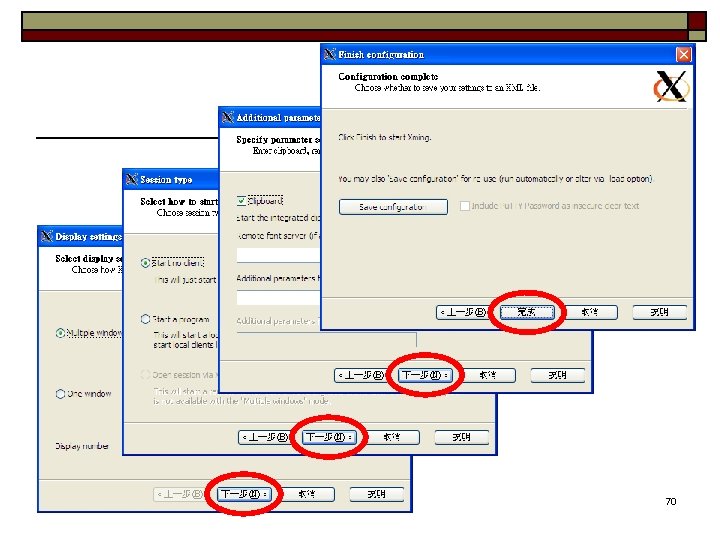Select the Open session via XDMCP option

[146, 375]
